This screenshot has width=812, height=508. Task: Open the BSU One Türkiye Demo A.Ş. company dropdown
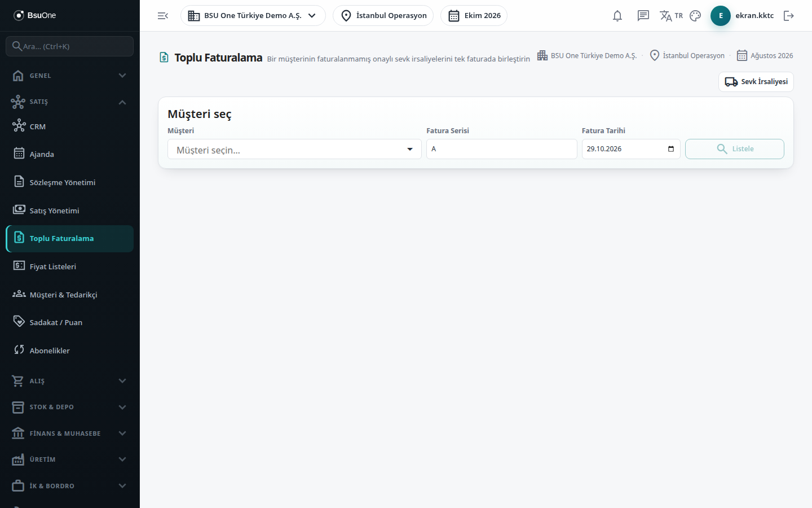pos(253,16)
